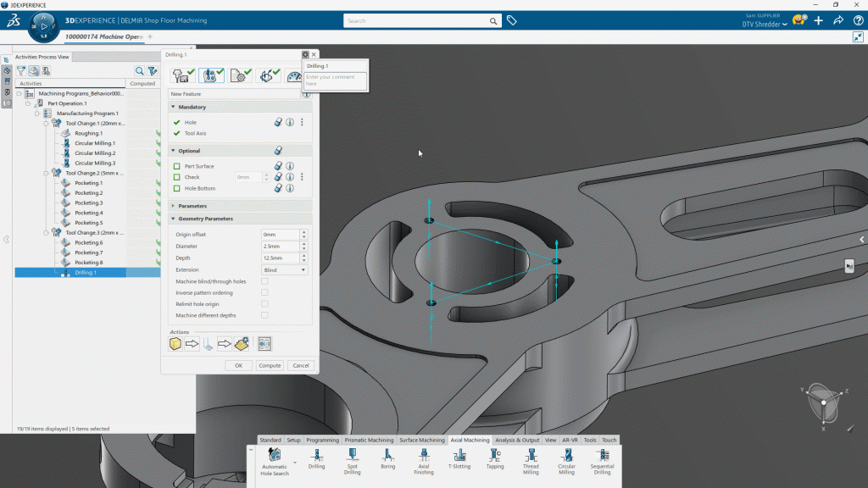
Task: Click the Boring tool icon
Action: [x=387, y=457]
